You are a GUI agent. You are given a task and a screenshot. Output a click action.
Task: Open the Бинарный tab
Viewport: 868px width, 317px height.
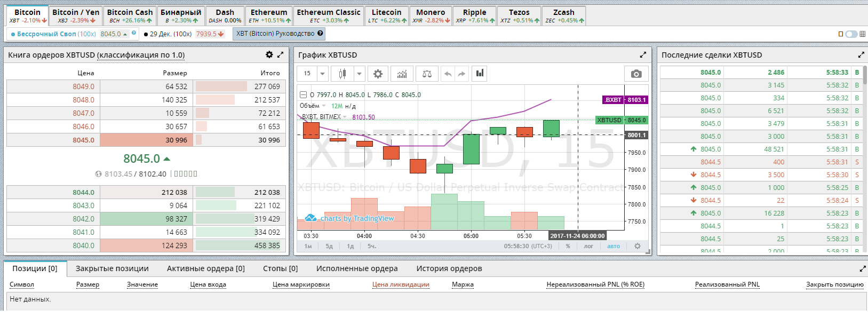[181, 16]
